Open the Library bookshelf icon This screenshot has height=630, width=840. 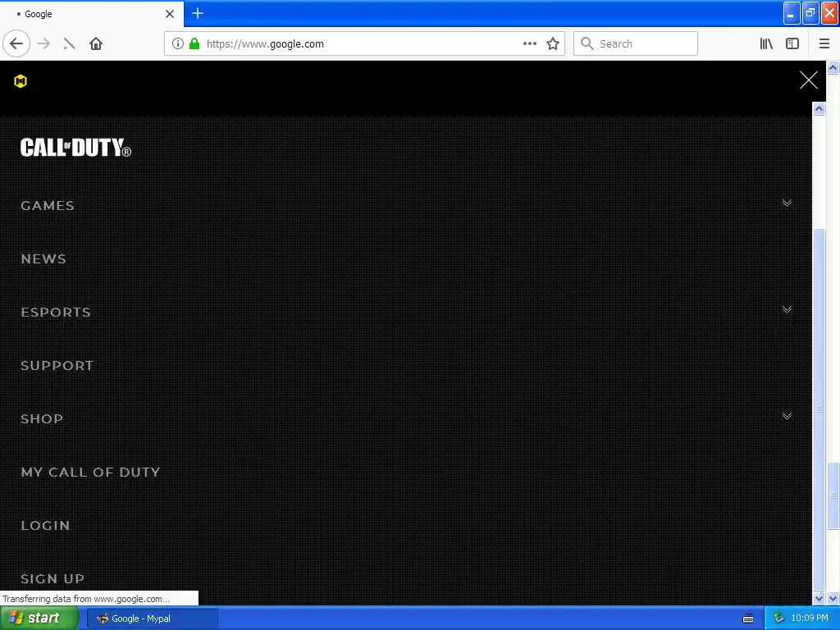766,44
